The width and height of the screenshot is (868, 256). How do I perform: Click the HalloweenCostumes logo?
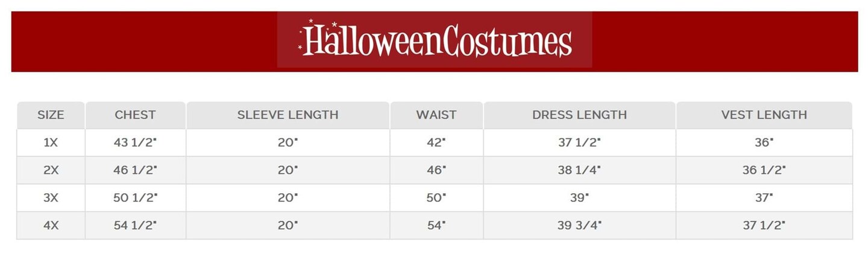point(435,40)
